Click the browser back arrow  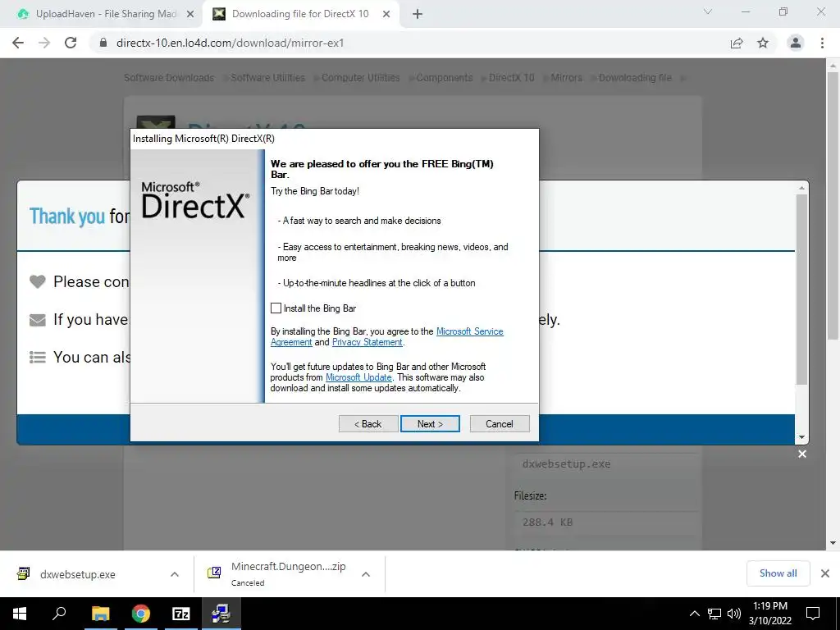(x=18, y=43)
